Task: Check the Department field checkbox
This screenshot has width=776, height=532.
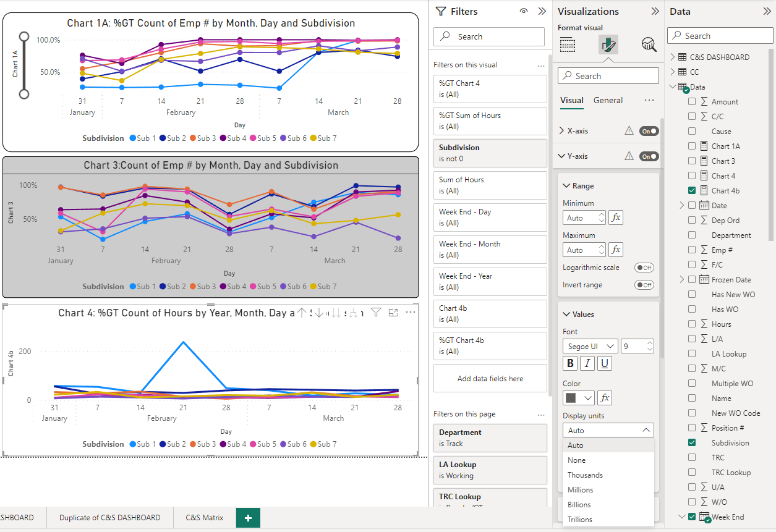Action: [692, 235]
